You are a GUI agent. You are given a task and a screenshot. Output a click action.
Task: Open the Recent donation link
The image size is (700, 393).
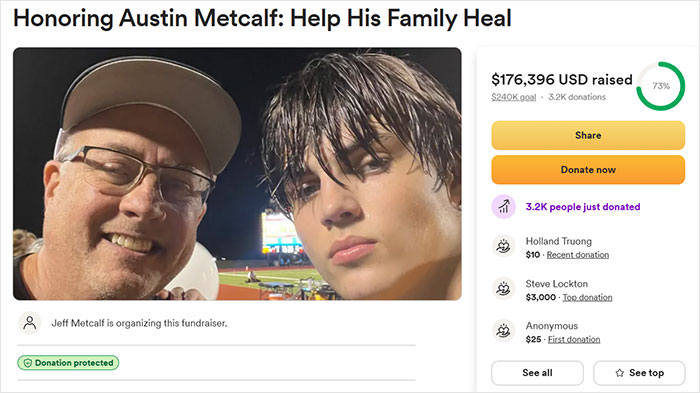(578, 255)
